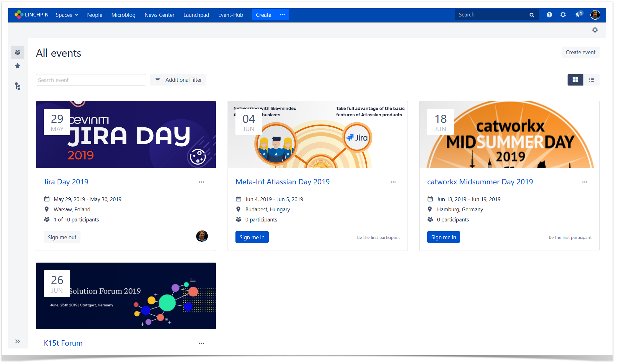Viewport: 617px width, 364px height.
Task: Open more actions for K15t Forum
Action: point(201,343)
